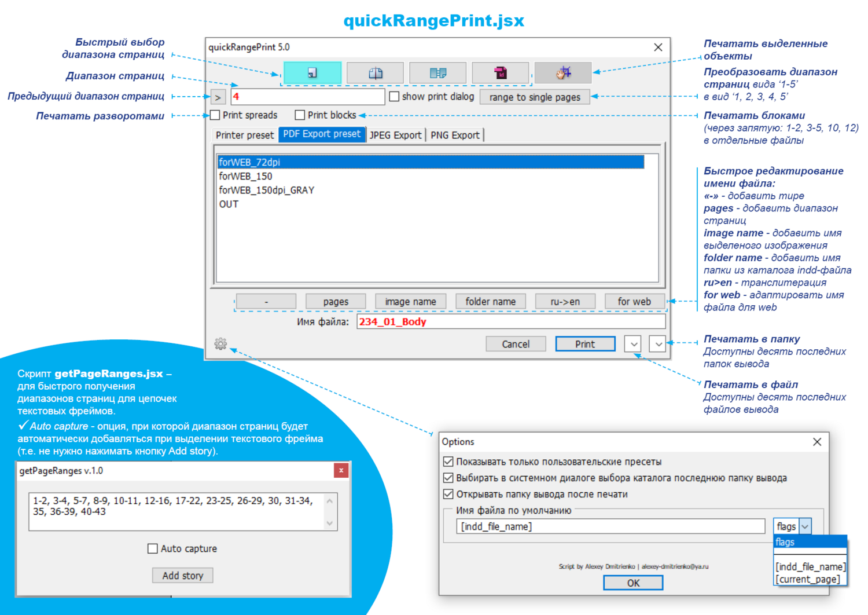Click the two-pages-with-arrow quick range icon
868x615 pixels.
[x=438, y=73]
